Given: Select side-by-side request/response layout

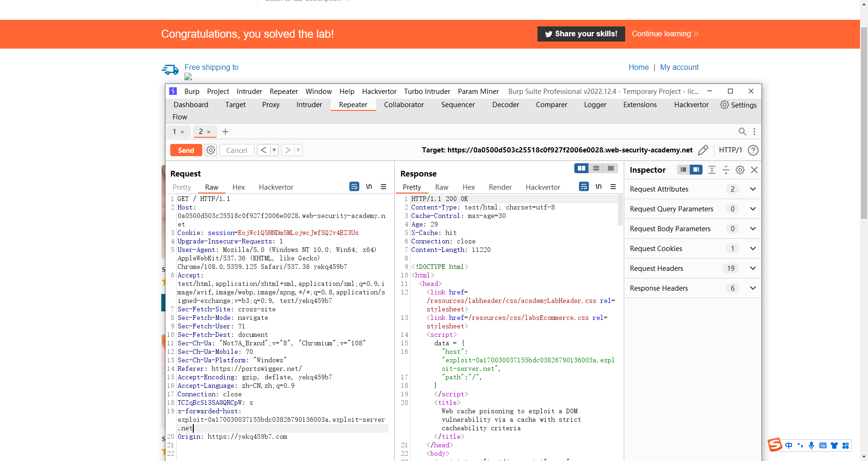Looking at the screenshot, I should [x=581, y=168].
